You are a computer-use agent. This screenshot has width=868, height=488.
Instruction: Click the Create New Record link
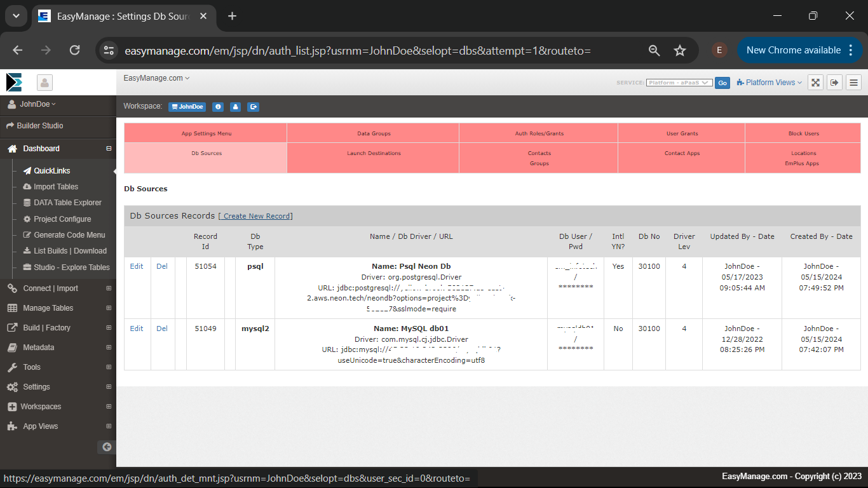click(x=255, y=216)
